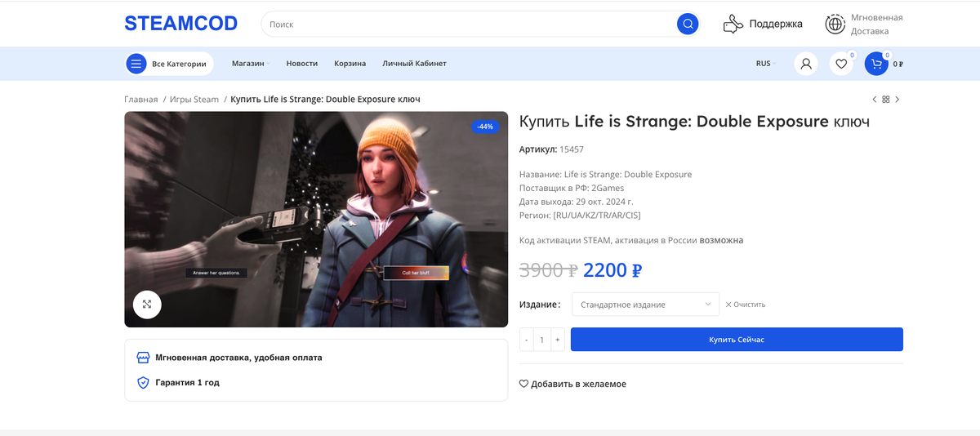Expand the Магазин menu
The width and height of the screenshot is (980, 436).
(250, 64)
